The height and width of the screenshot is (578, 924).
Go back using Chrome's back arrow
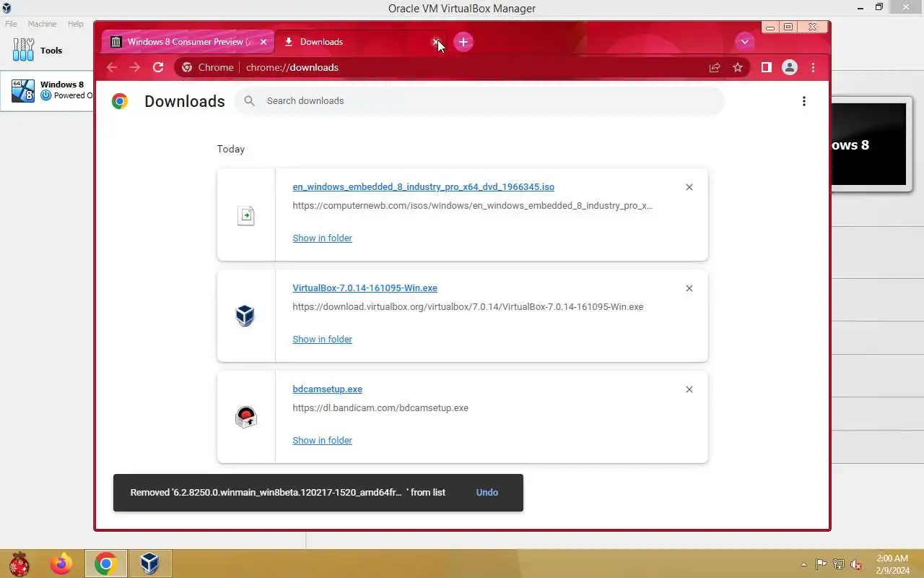pyautogui.click(x=112, y=67)
